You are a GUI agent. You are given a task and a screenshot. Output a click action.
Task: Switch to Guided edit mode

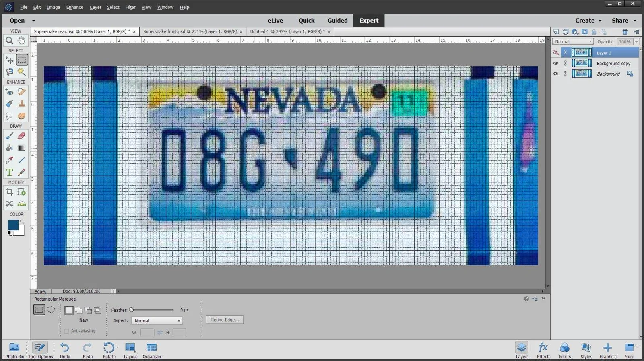click(x=337, y=21)
